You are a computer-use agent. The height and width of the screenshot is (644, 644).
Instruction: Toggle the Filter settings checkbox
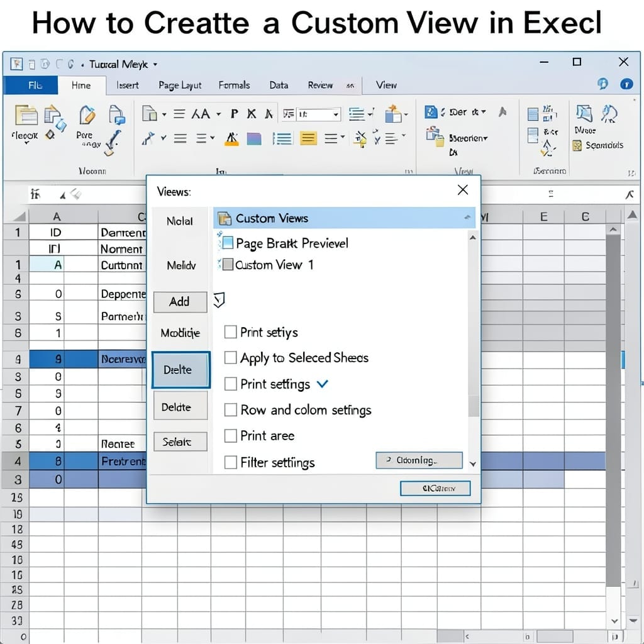point(230,462)
